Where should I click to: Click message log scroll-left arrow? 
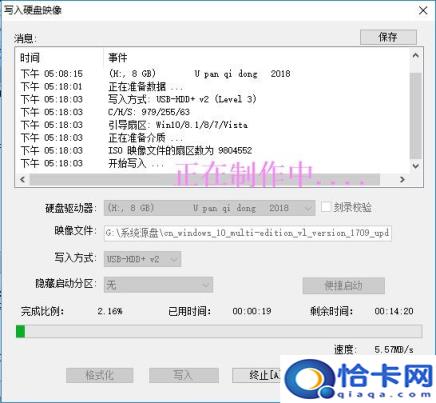pos(22,179)
